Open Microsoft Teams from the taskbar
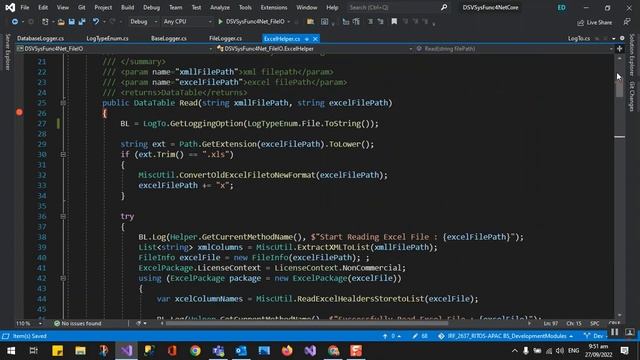This screenshot has width=640, height=360. [x=218, y=351]
